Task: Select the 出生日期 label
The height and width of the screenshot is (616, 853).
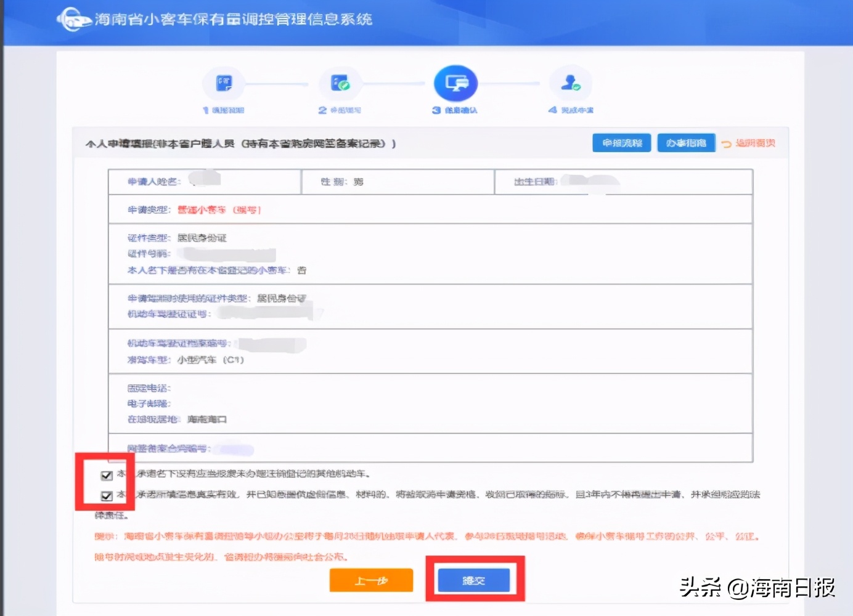Action: point(536,182)
